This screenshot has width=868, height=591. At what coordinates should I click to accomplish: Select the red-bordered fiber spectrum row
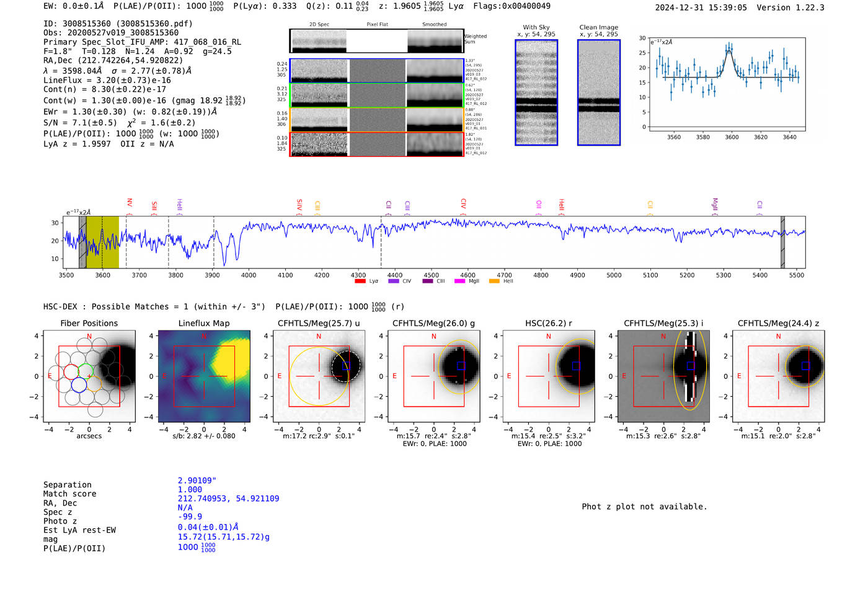tap(377, 144)
